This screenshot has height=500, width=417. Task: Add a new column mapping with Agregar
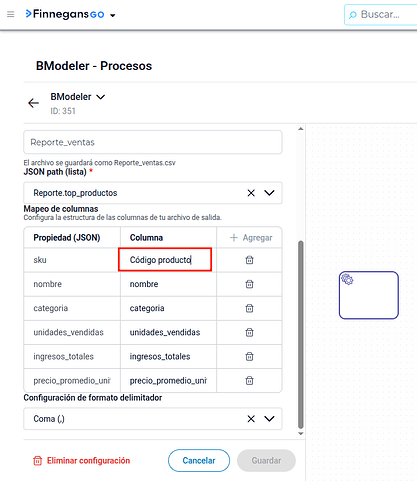click(251, 238)
